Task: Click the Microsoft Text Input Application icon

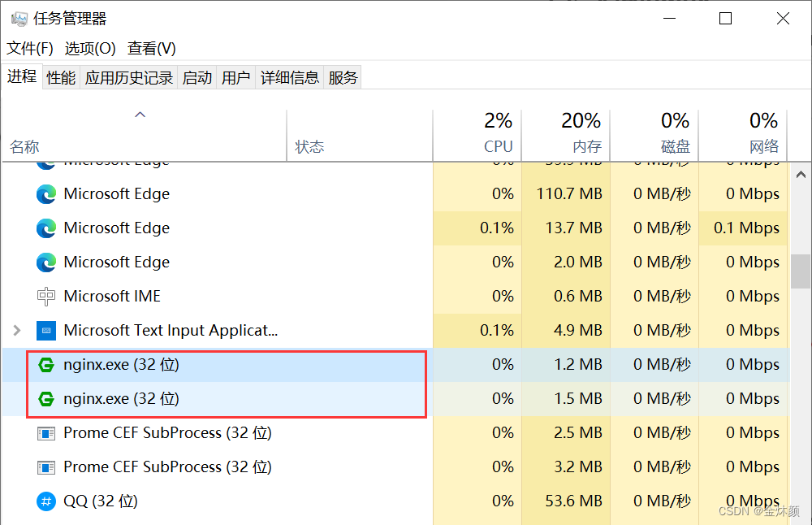Action: coord(46,331)
